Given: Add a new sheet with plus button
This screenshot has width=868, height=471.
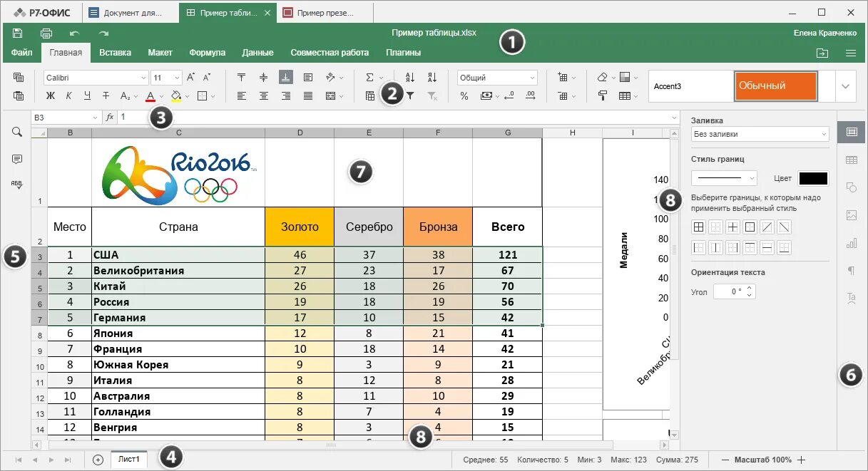Looking at the screenshot, I should pyautogui.click(x=98, y=460).
